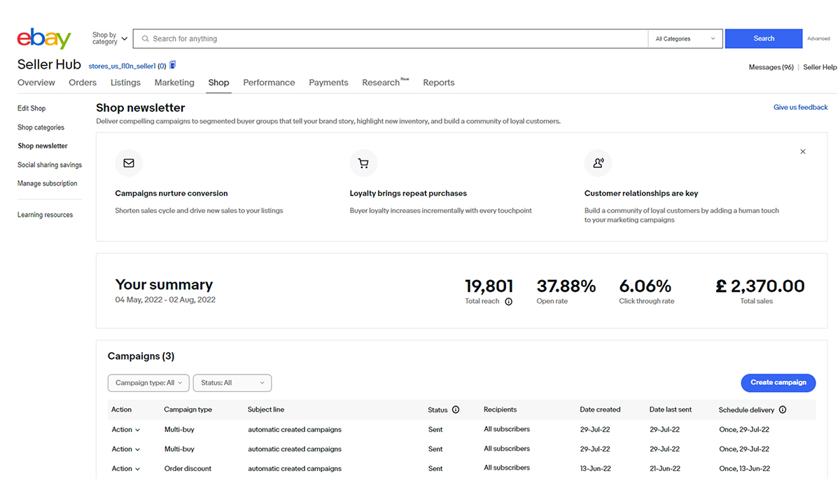Switch to the Marketing tab
The height and width of the screenshot is (504, 840).
click(x=174, y=83)
